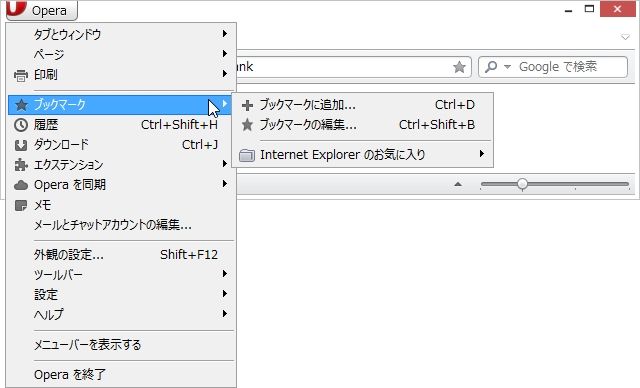Open 履歴 from the menu
The image size is (640, 388).
[121, 125]
